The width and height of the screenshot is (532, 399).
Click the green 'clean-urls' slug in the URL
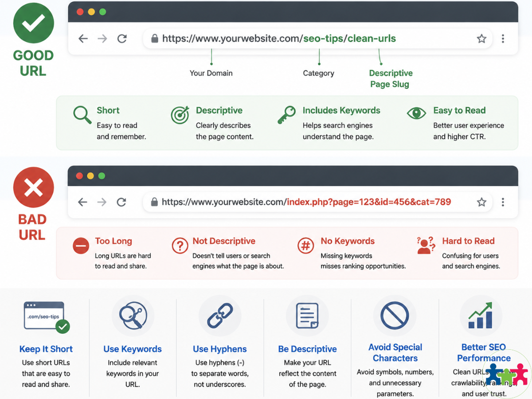372,39
